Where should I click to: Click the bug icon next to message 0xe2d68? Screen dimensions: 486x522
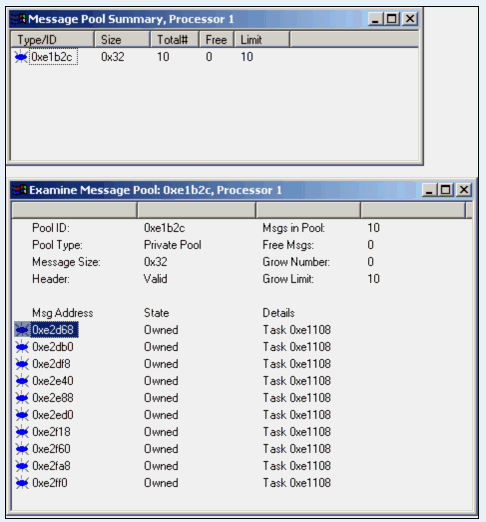tap(22, 330)
